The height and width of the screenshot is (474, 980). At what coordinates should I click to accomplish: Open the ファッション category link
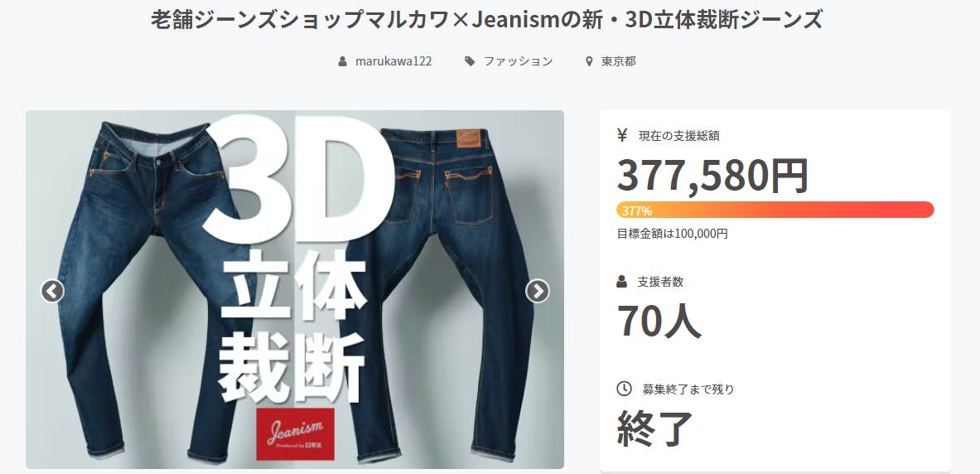[518, 61]
